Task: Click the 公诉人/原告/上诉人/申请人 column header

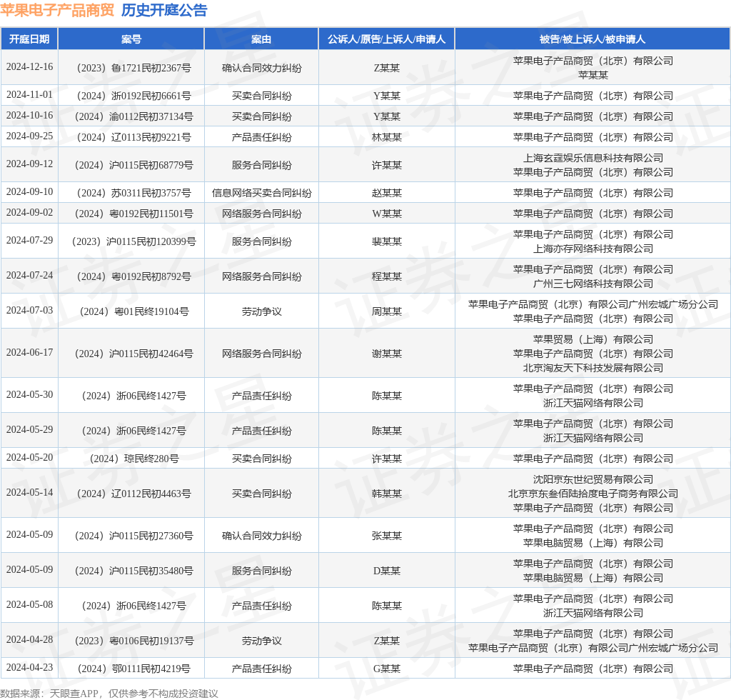Action: tap(386, 39)
